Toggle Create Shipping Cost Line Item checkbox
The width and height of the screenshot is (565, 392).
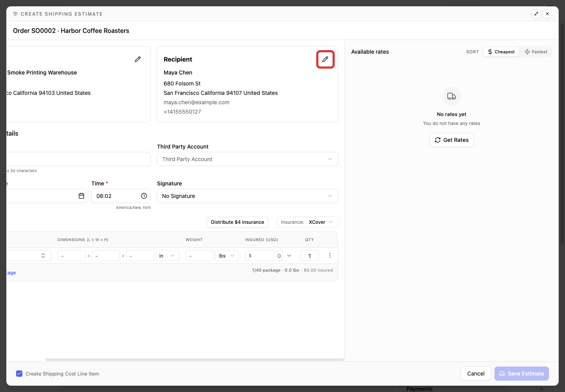click(19, 374)
